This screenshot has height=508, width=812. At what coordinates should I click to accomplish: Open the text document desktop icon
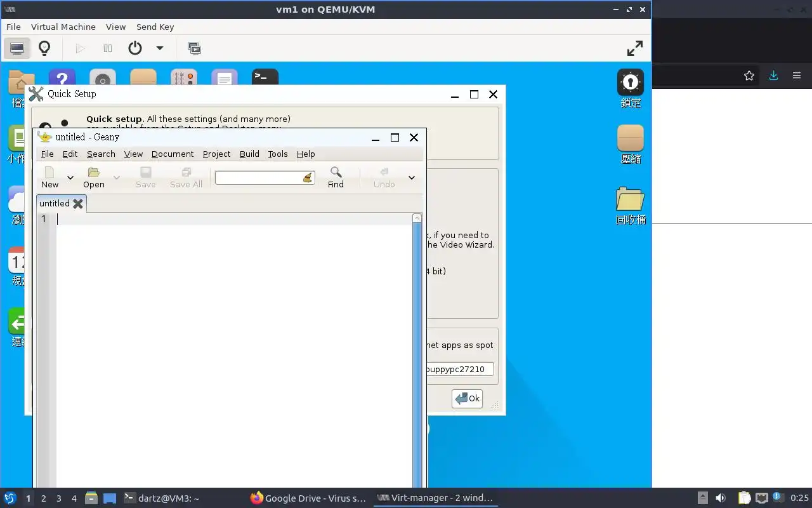point(225,77)
